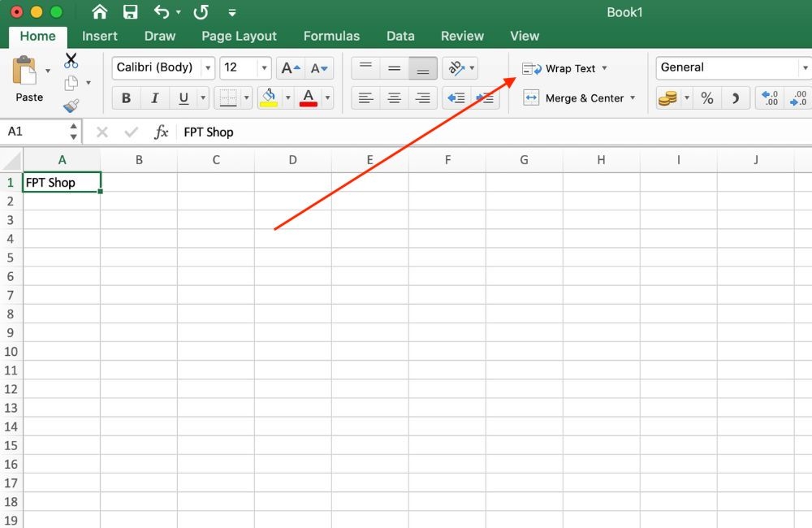The image size is (812, 528).
Task: Select the Cut scissors icon
Action: (x=71, y=60)
